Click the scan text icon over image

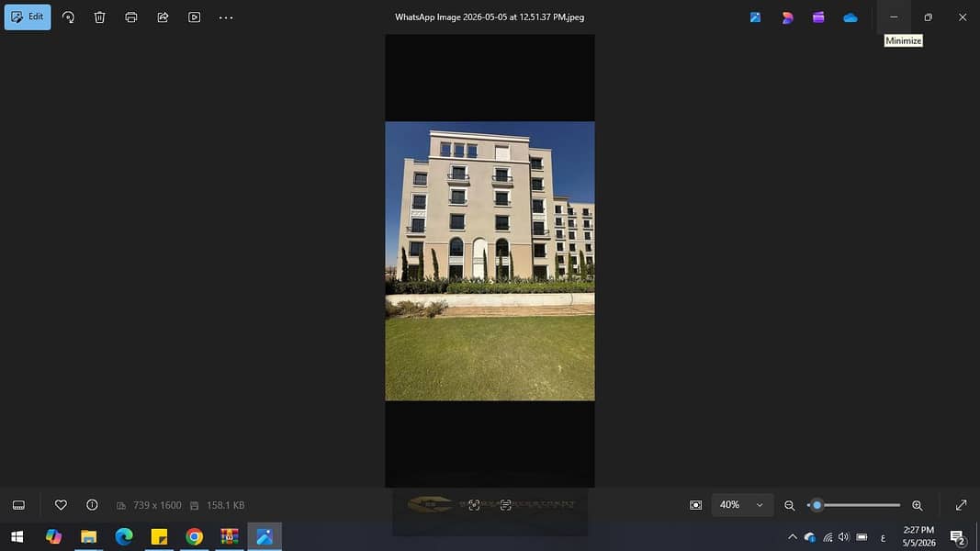(x=506, y=505)
